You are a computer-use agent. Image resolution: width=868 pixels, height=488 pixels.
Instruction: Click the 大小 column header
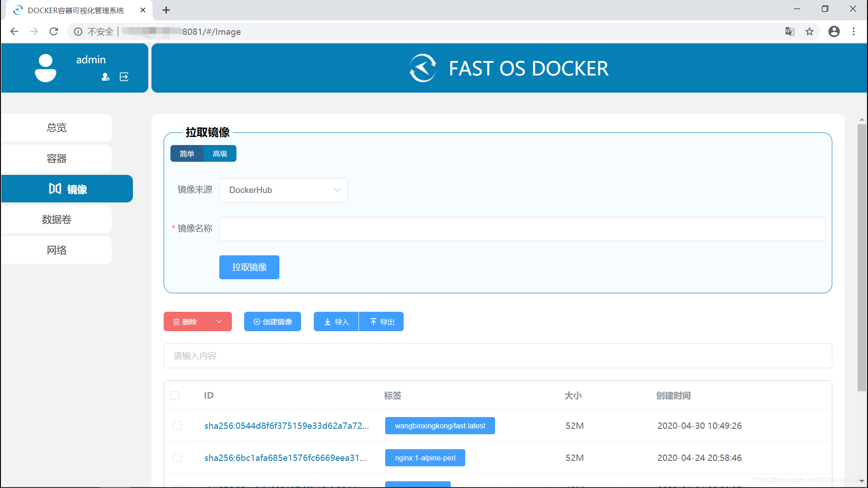pyautogui.click(x=573, y=396)
